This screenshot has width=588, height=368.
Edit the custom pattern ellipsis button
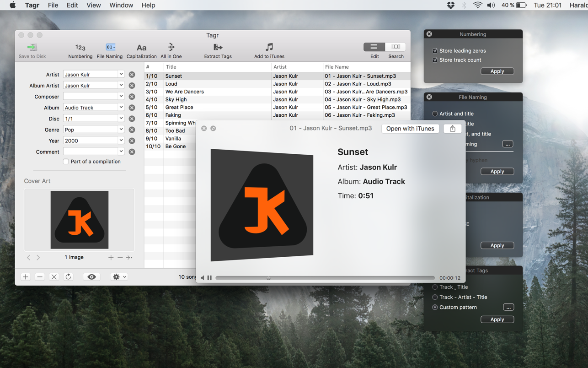coord(508,307)
